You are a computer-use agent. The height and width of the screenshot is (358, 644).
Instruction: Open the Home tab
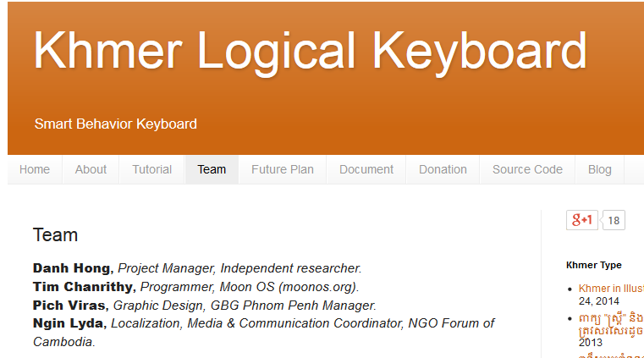35,169
